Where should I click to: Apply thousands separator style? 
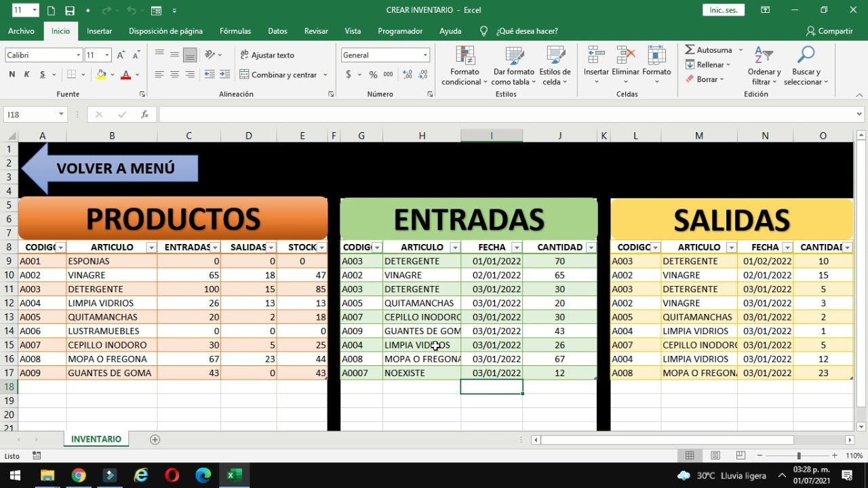388,75
